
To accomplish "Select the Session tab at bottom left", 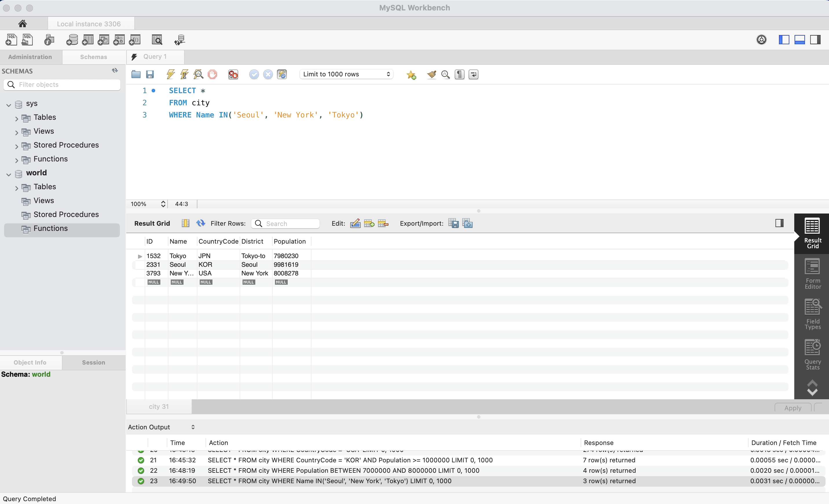I will click(93, 363).
